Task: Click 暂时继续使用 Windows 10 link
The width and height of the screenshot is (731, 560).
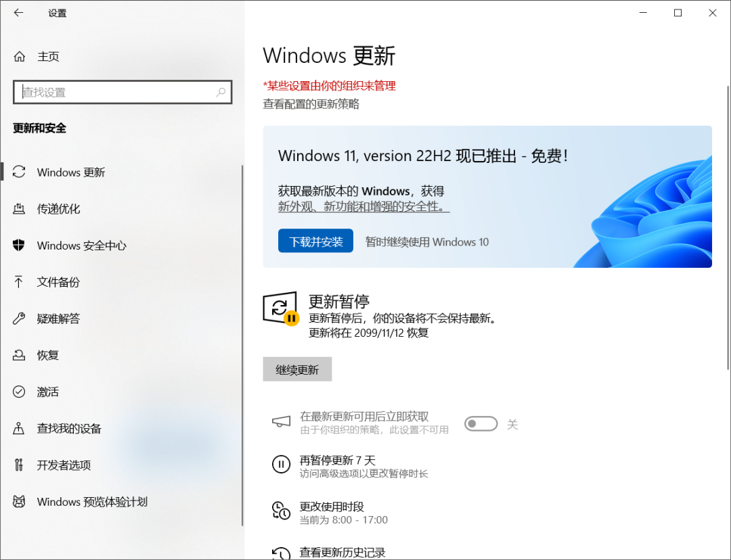Action: tap(427, 242)
